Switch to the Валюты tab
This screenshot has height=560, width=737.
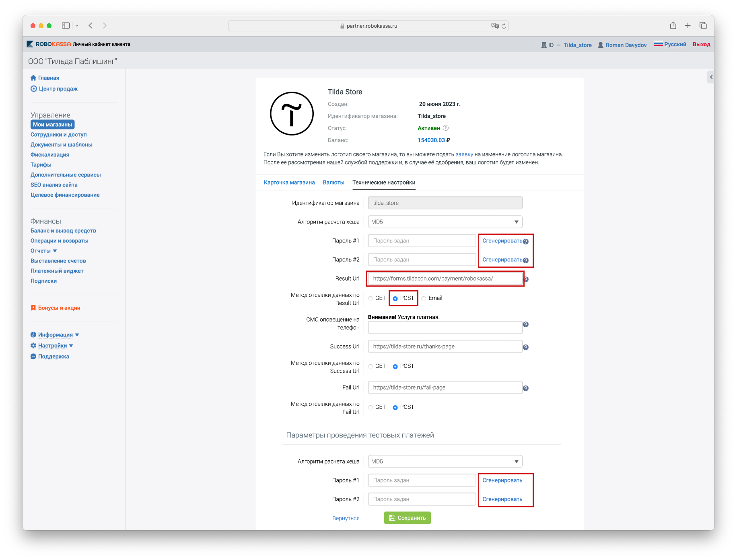click(x=334, y=183)
